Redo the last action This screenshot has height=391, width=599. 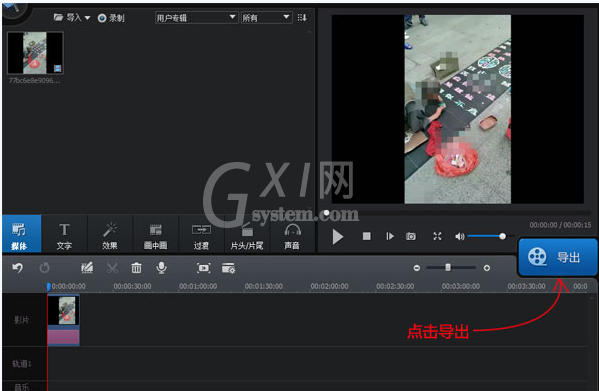point(44,268)
